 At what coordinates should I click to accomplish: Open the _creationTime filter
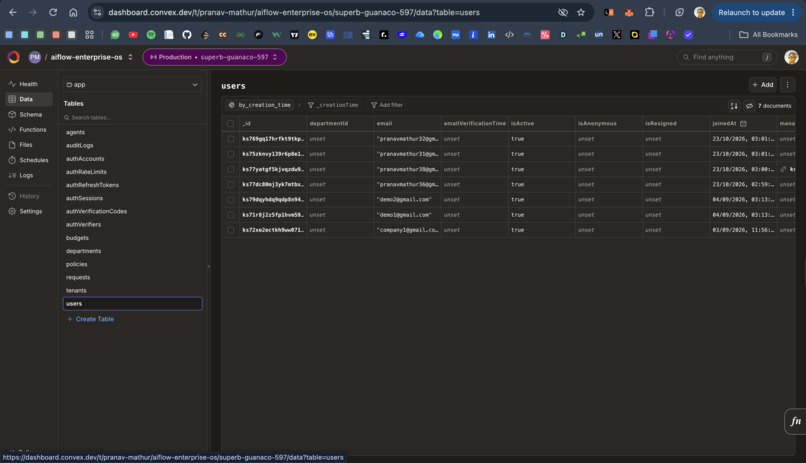[333, 105]
